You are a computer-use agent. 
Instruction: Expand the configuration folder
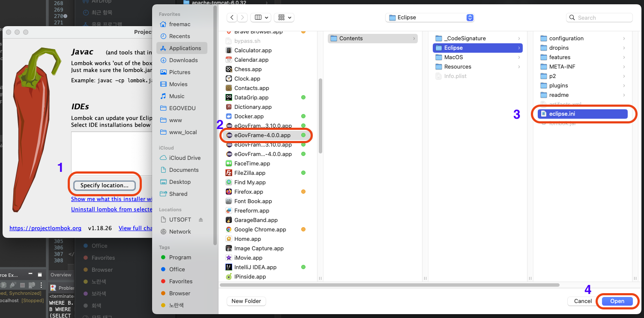click(624, 39)
